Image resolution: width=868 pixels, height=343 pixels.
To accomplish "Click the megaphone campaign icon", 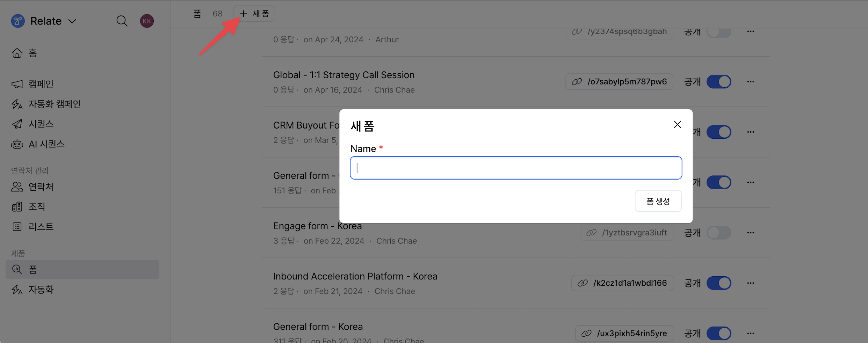I will [17, 84].
